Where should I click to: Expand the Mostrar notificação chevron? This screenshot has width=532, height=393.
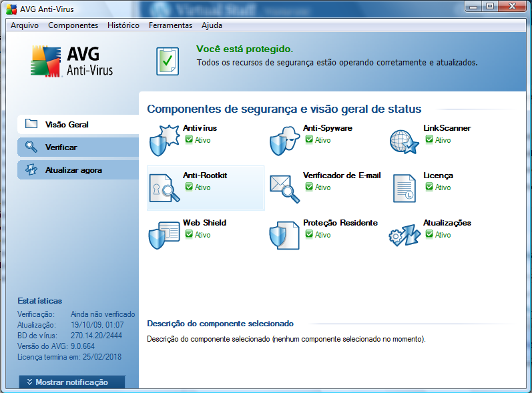(x=29, y=382)
